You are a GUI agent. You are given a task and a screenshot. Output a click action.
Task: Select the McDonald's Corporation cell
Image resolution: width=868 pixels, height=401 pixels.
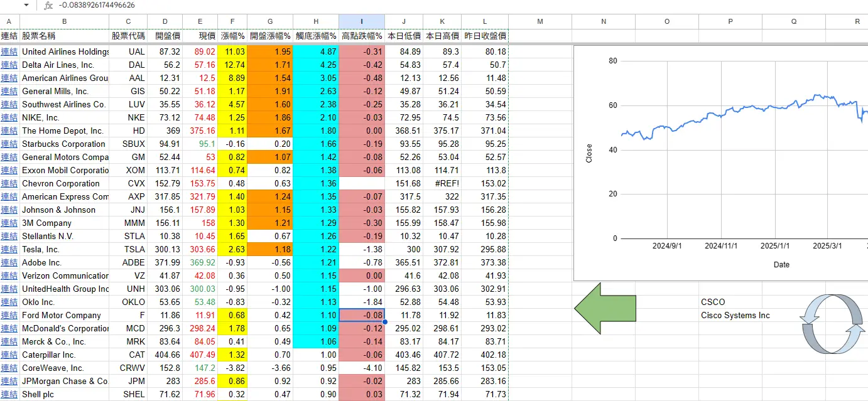(x=64, y=328)
